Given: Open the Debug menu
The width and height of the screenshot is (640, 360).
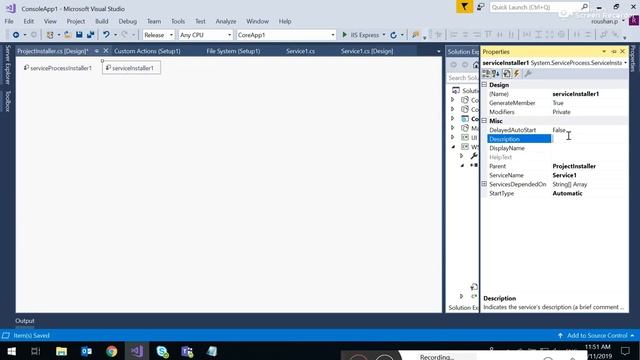Looking at the screenshot, I should [x=127, y=21].
